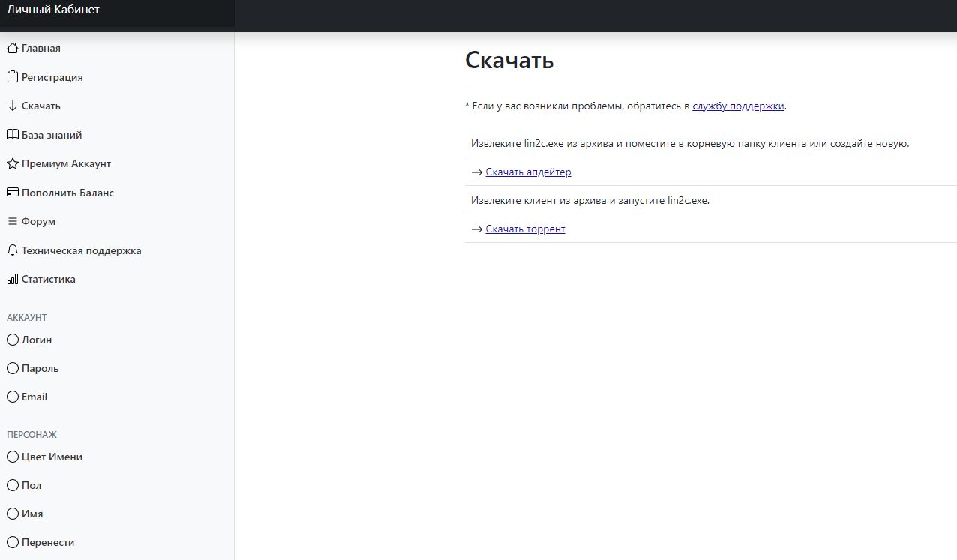Image resolution: width=957 pixels, height=560 pixels.
Task: Click the Скачать апдейтер link
Action: click(x=528, y=172)
